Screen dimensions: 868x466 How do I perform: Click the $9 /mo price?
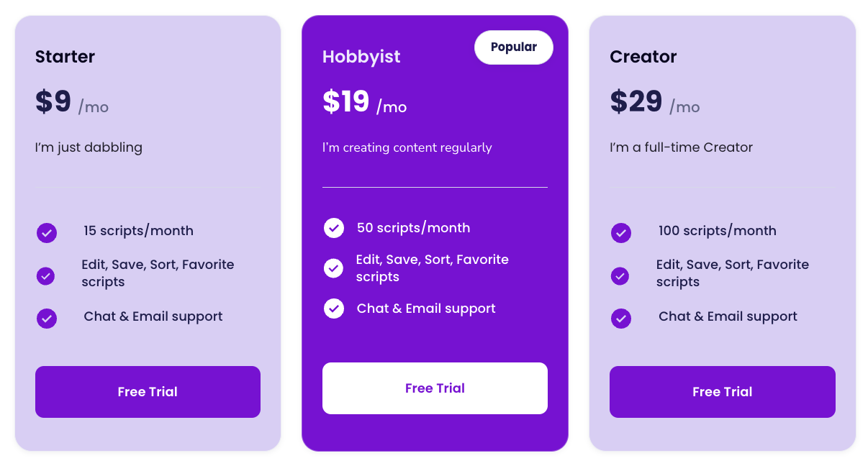point(72,103)
